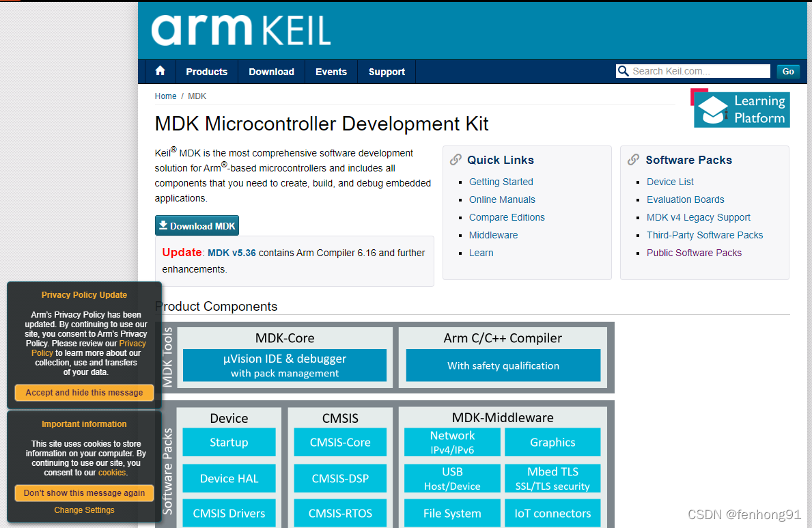The image size is (812, 528).
Task: Open the Download menu item
Action: coord(270,71)
